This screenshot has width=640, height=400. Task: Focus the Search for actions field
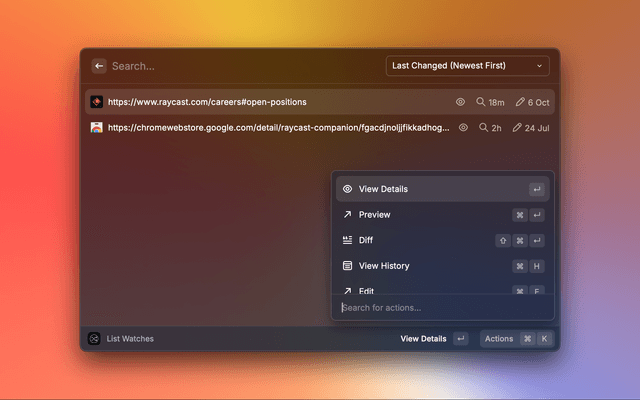[x=442, y=308]
